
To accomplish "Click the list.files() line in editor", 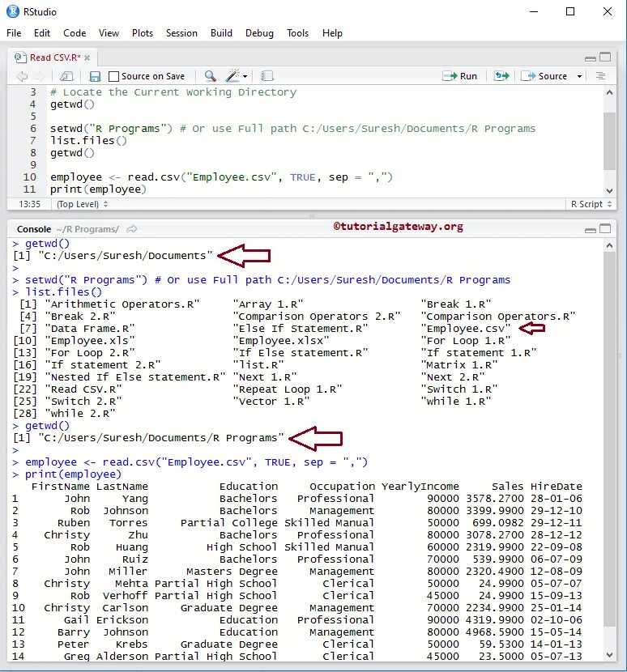I will 88,141.
